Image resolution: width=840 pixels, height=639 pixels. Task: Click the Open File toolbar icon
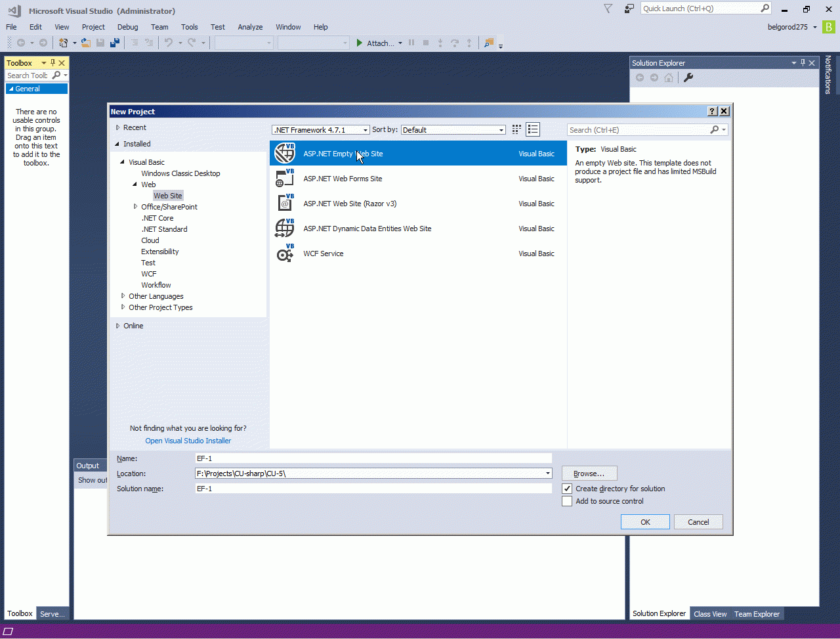[x=86, y=43]
